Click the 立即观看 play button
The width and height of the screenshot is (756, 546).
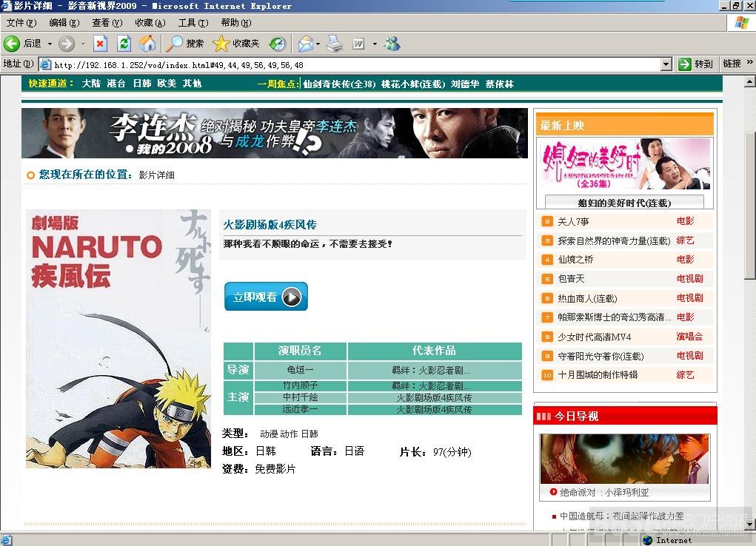[266, 297]
